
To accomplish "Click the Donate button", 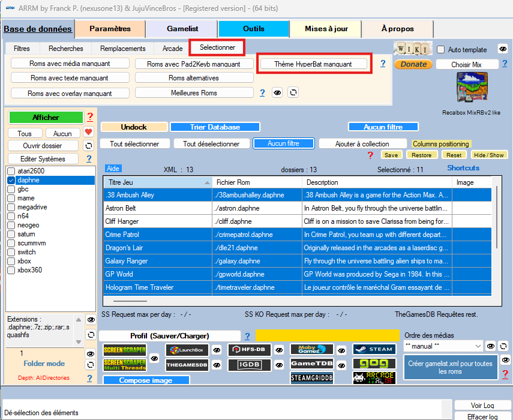I will [x=413, y=64].
